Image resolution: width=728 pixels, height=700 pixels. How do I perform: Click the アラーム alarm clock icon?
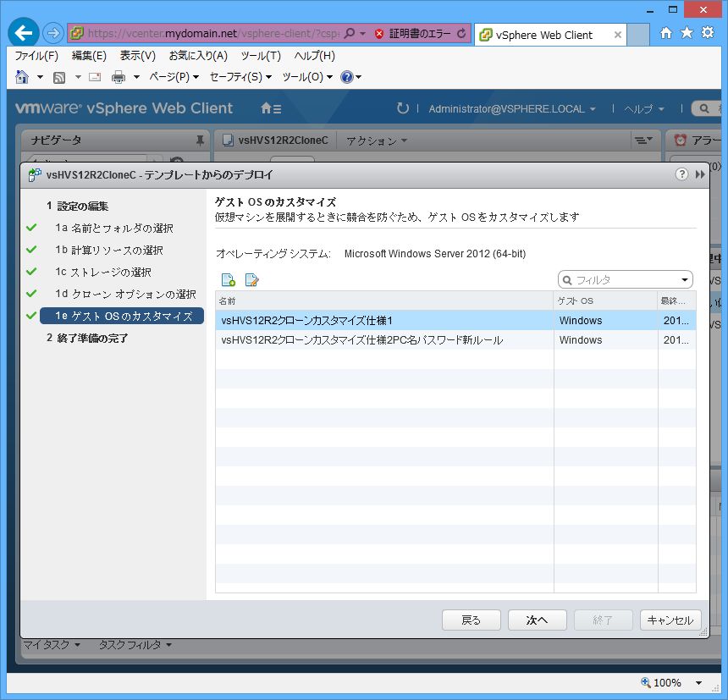click(681, 140)
